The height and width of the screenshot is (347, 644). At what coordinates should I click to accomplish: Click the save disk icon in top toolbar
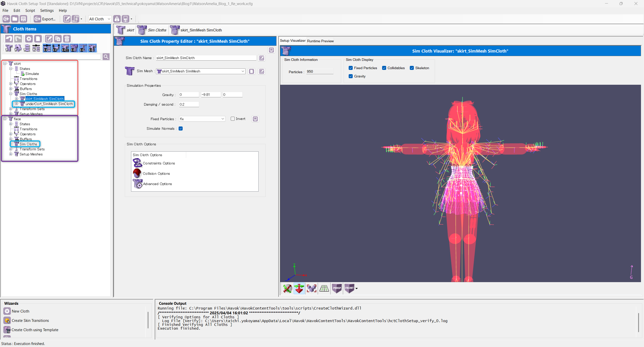click(23, 19)
